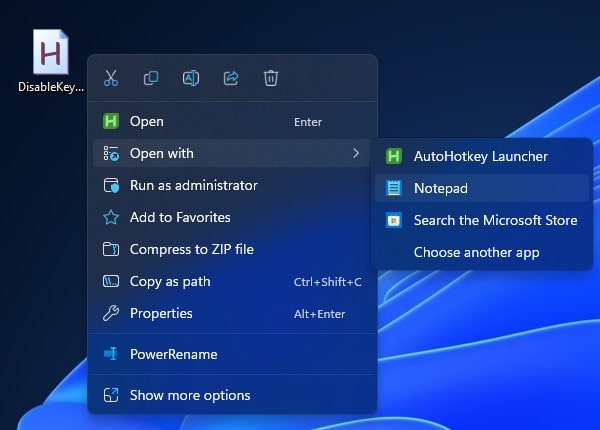Image resolution: width=600 pixels, height=430 pixels.
Task: Select Search the Microsoft Store
Action: point(482,220)
